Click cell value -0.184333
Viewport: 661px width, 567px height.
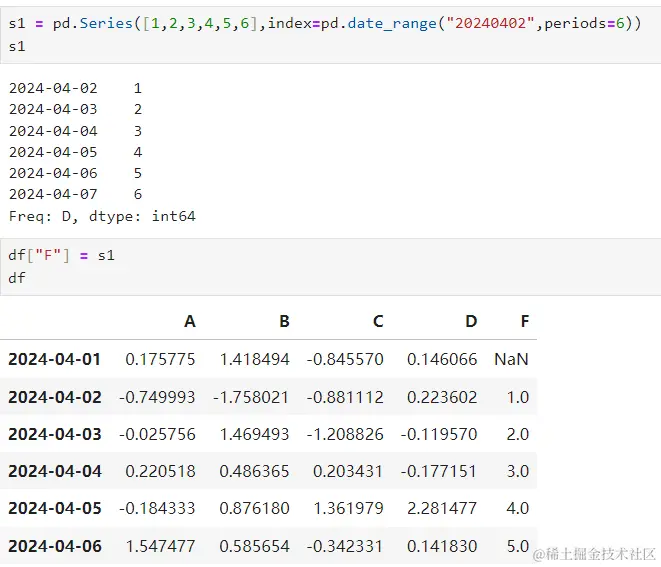click(157, 508)
